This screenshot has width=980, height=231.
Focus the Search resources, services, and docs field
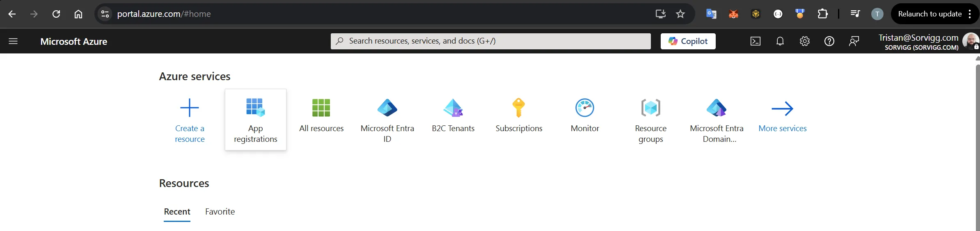click(491, 41)
